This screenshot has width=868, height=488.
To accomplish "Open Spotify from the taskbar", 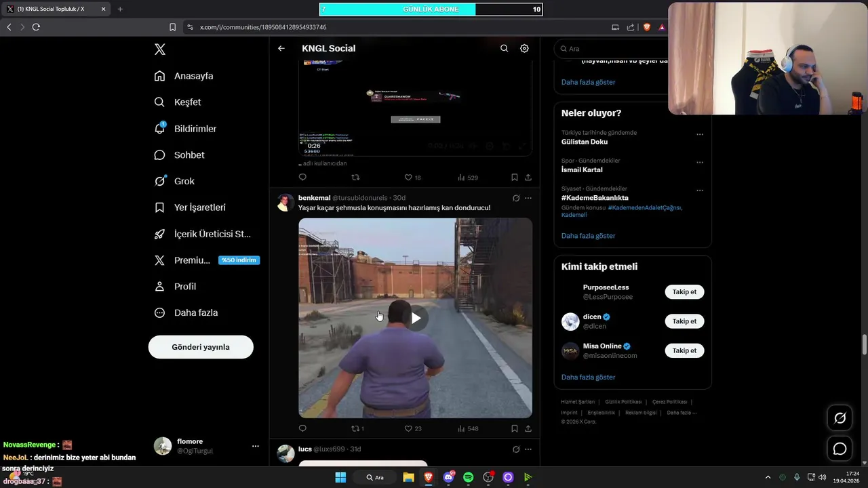I will [x=468, y=477].
